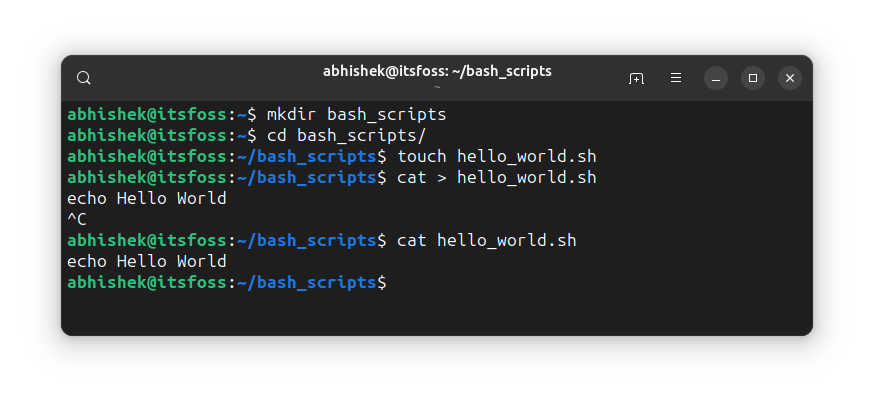Click the window title abhishek@itsfoss: ~/bash_scripts
Screen dimensions: 874x403
click(x=437, y=71)
